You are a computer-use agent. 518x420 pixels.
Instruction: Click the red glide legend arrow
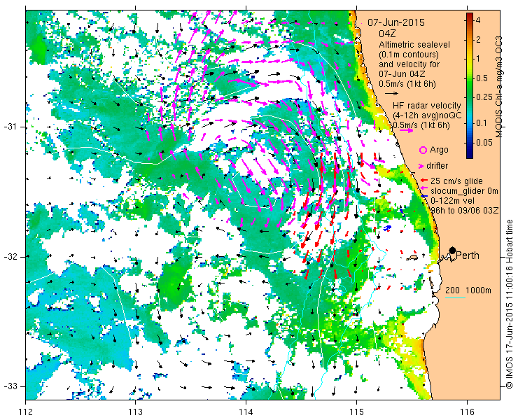point(424,181)
